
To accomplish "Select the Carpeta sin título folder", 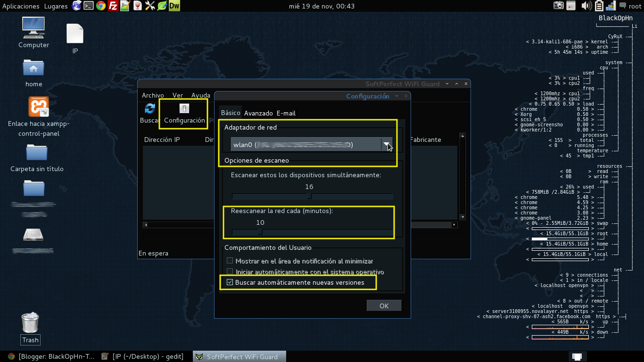I will [37, 158].
